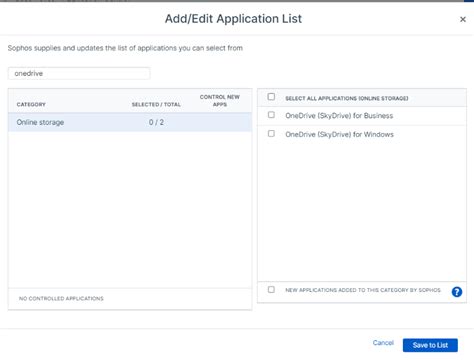Focus the search field containing onedrive
Viewport: 474px width, 360px height.
pos(79,73)
